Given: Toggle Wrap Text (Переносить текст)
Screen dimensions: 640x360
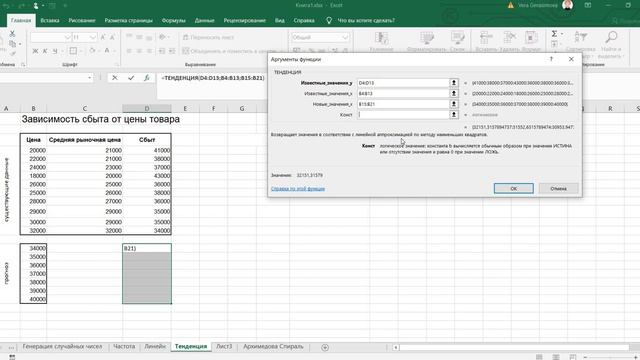Looking at the screenshot, I should click(209, 37).
